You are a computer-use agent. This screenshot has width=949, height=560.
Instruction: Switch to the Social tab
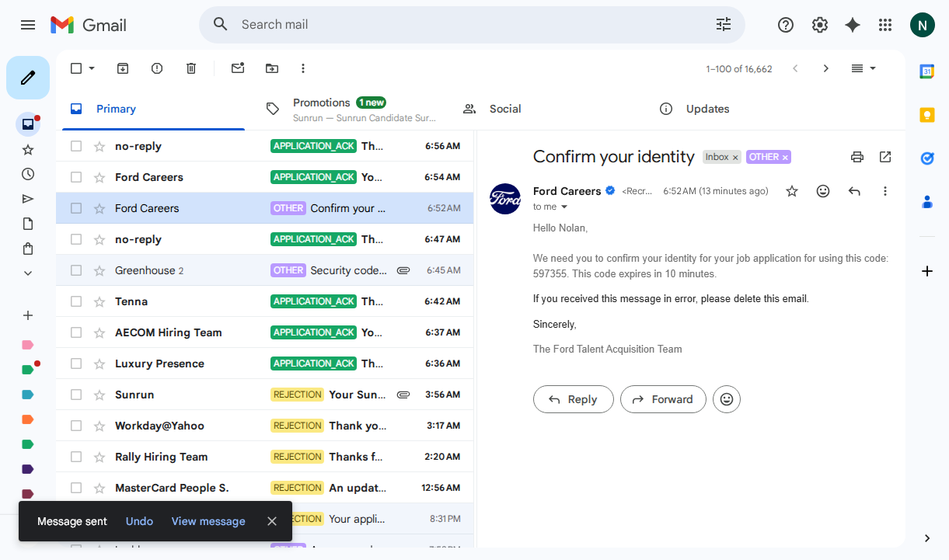point(504,109)
